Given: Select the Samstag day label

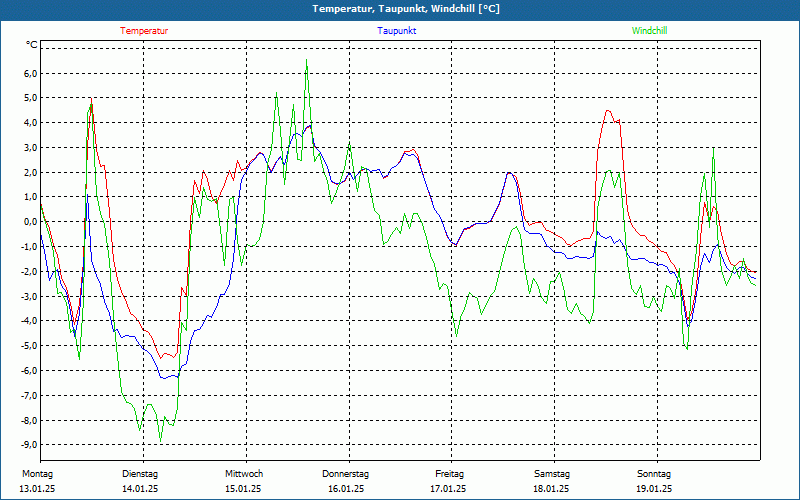Looking at the screenshot, I should click(552, 473).
